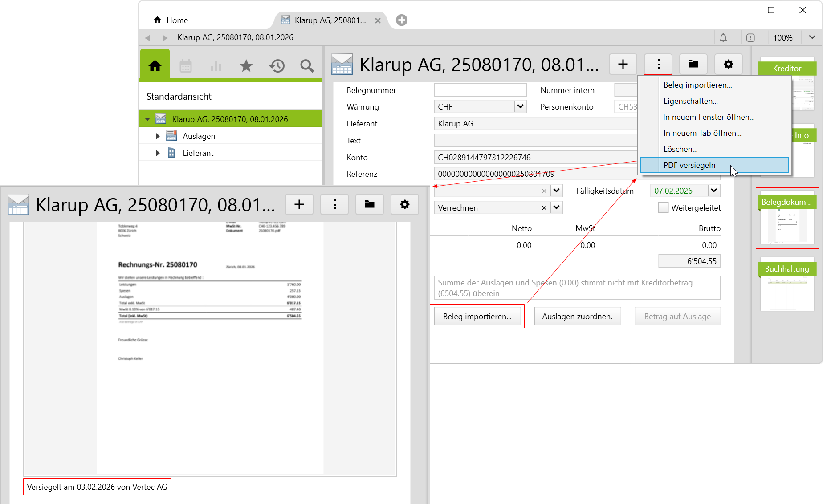
Task: Click the Beleg importieren button
Action: coord(477,317)
